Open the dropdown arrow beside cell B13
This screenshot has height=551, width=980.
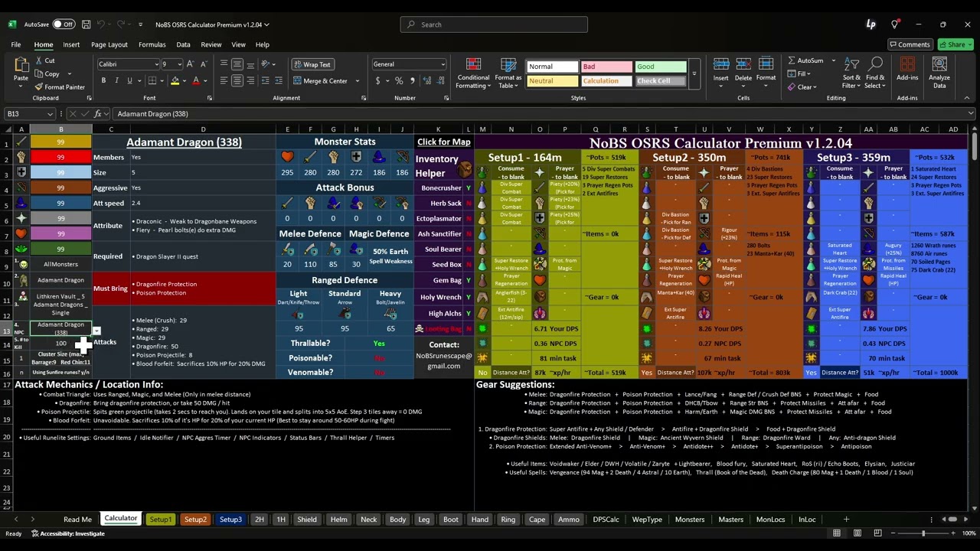(96, 331)
